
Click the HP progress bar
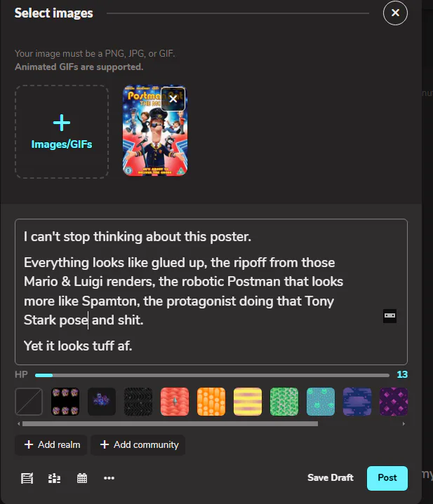click(212, 375)
